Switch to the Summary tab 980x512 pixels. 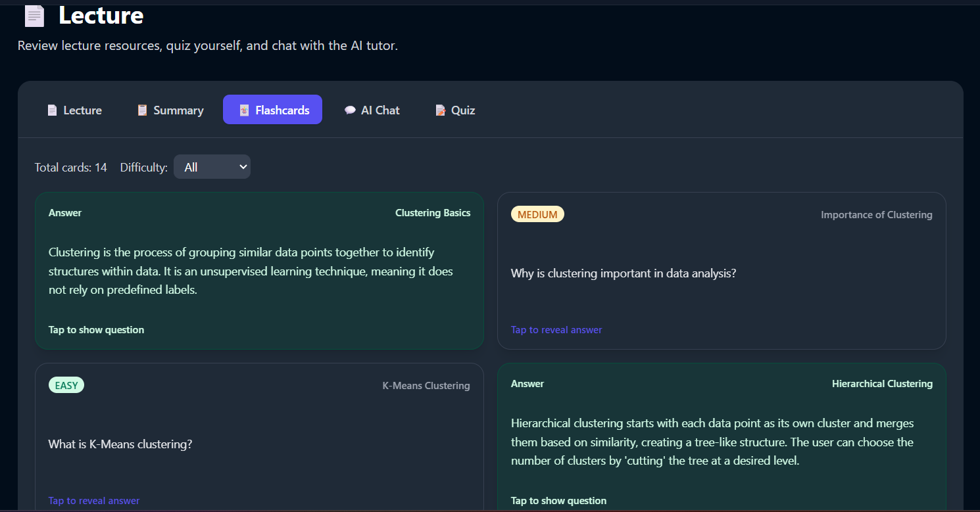[x=170, y=110]
